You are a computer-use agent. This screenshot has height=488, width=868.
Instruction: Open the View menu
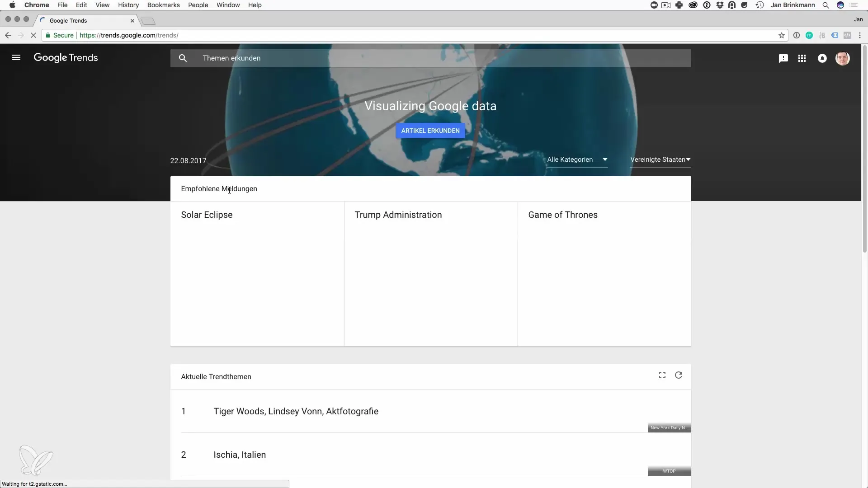[103, 5]
